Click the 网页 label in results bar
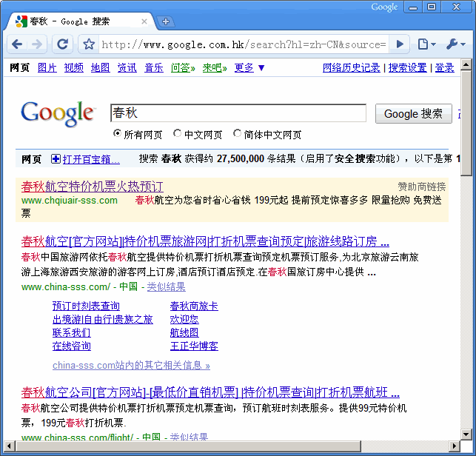Screen dimensions: 476x456 click(x=31, y=159)
